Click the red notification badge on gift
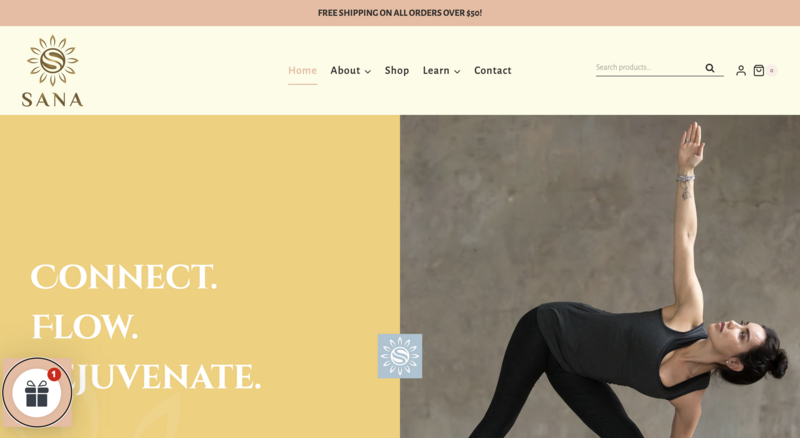800x438 pixels. tap(54, 374)
